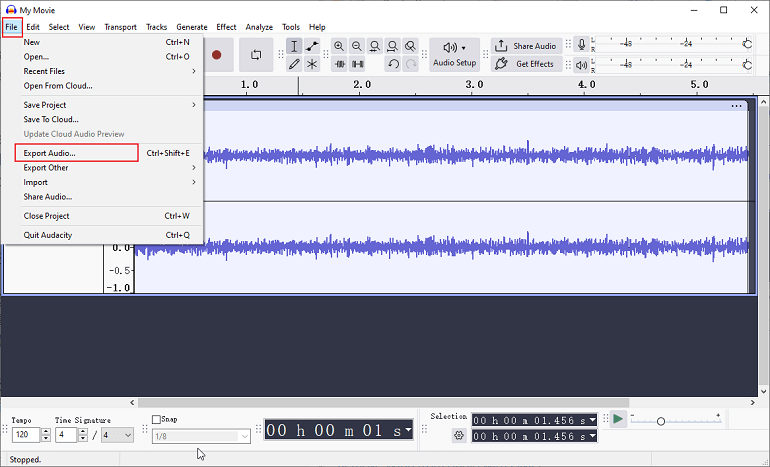
Task: Choose Export Audio...
Action: pos(102,153)
